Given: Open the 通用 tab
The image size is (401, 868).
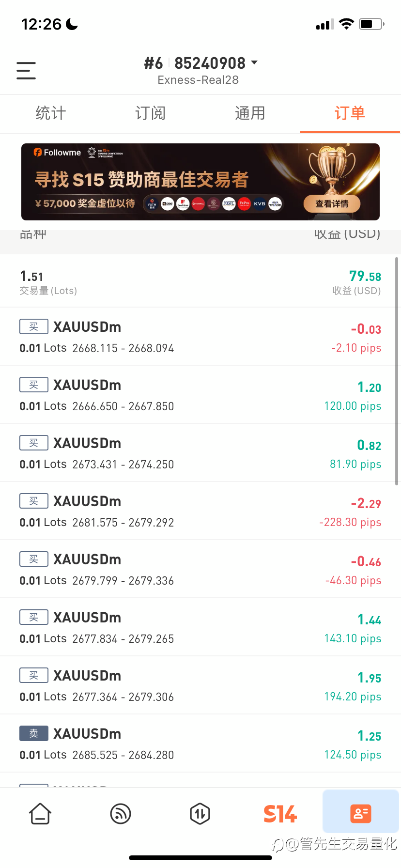Looking at the screenshot, I should click(250, 113).
